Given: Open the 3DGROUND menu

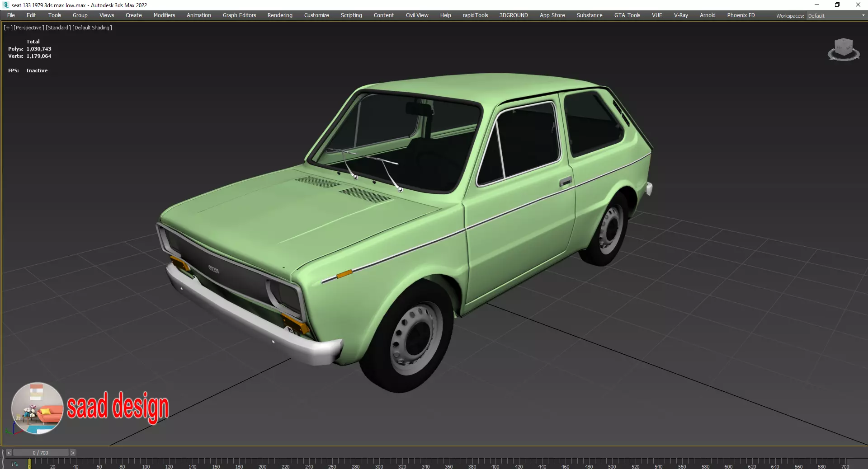Looking at the screenshot, I should (x=514, y=15).
